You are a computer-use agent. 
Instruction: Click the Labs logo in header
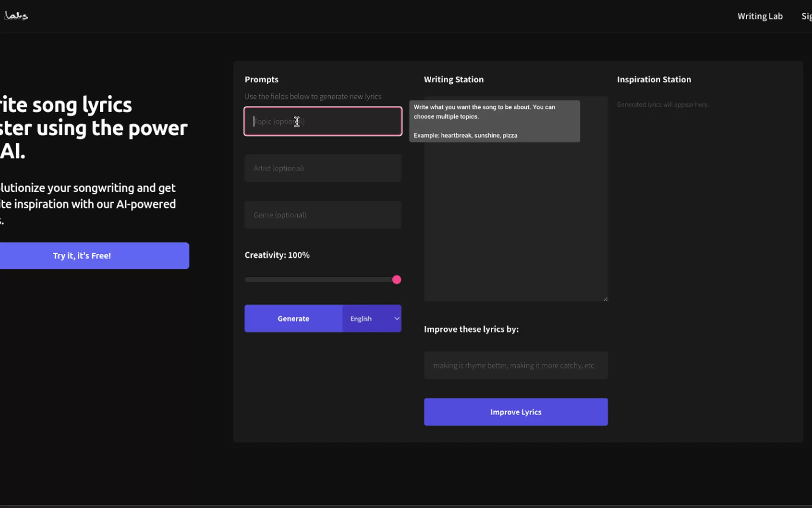(16, 16)
